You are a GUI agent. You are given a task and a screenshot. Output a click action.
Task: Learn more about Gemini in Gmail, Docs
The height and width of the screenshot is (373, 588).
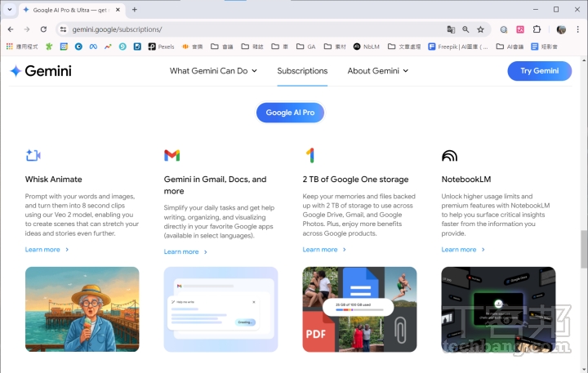point(185,252)
